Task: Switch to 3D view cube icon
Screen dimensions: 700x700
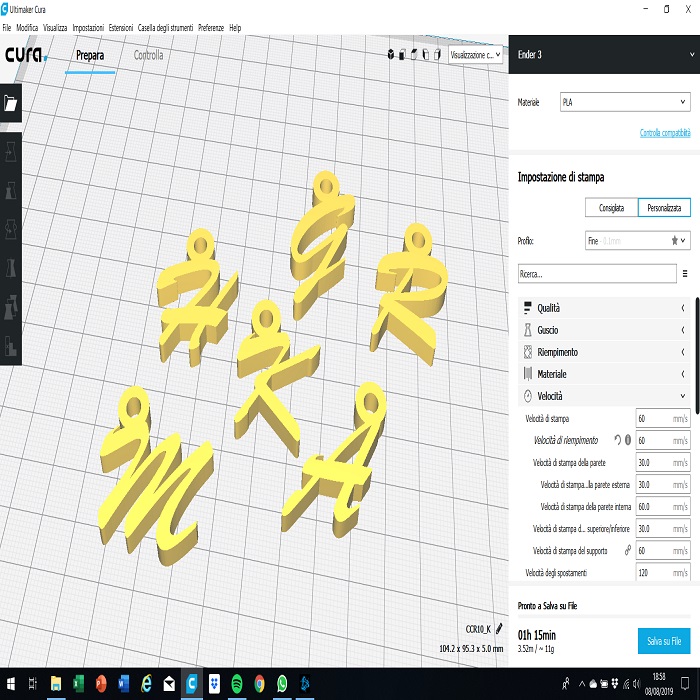Action: pyautogui.click(x=391, y=54)
